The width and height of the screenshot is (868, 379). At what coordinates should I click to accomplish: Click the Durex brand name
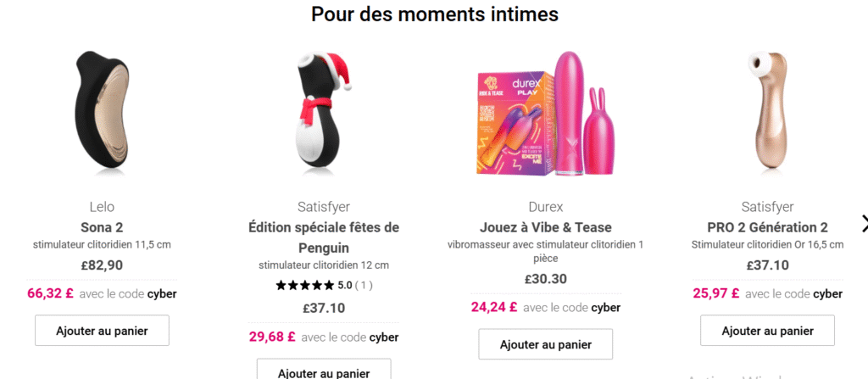tap(545, 207)
